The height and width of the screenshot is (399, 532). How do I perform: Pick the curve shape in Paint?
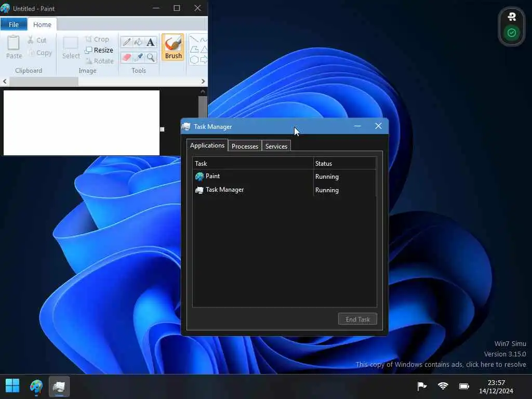pyautogui.click(x=204, y=39)
